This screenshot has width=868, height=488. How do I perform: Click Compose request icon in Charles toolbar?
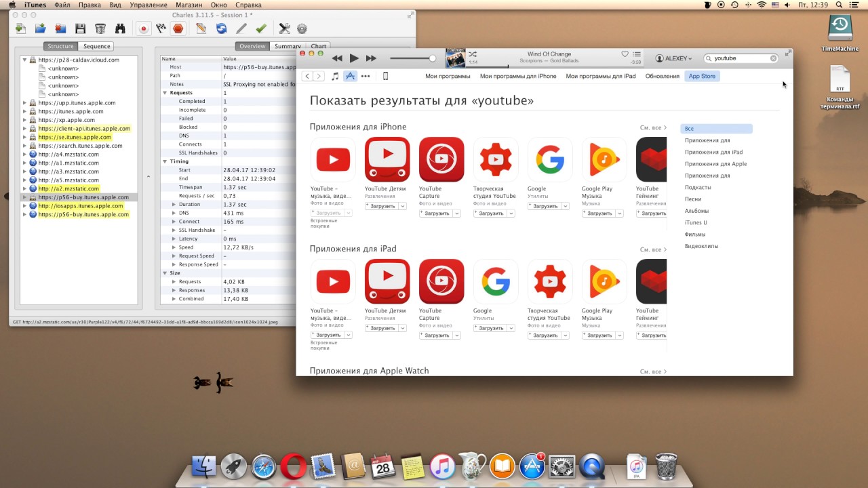pyautogui.click(x=201, y=28)
